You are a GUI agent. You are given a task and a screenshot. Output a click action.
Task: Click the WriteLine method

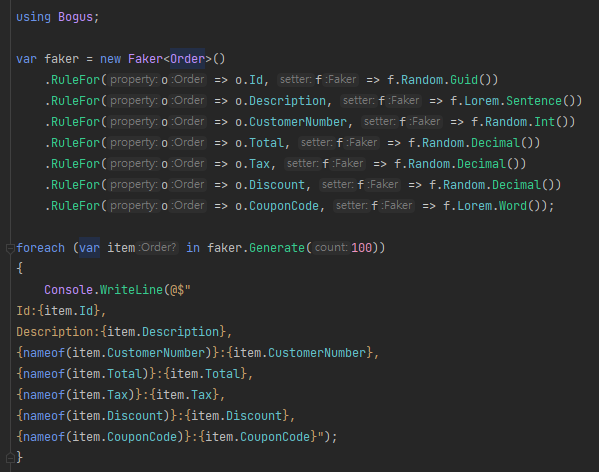pyautogui.click(x=131, y=290)
